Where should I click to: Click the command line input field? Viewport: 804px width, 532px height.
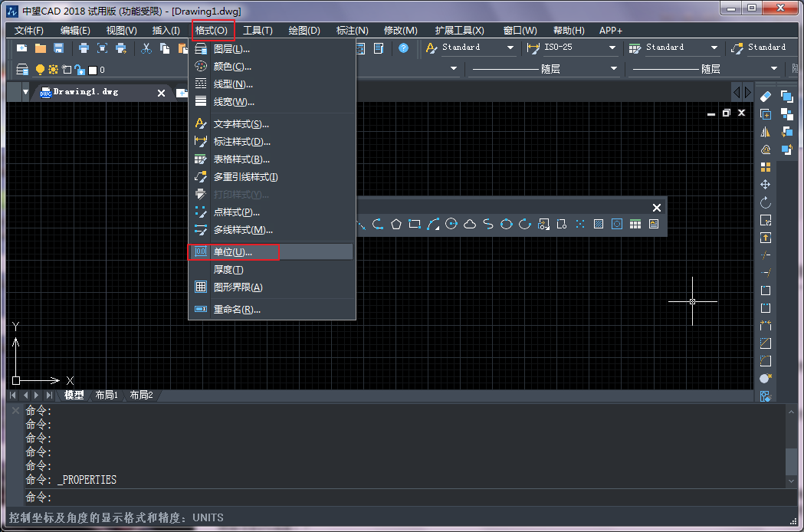tap(383, 498)
